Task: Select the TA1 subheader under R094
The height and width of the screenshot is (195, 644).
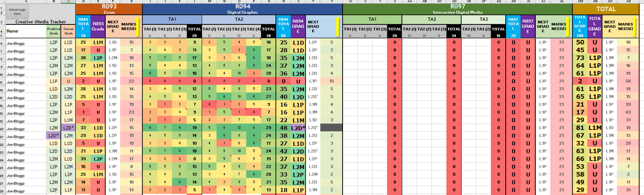Action: (172, 19)
